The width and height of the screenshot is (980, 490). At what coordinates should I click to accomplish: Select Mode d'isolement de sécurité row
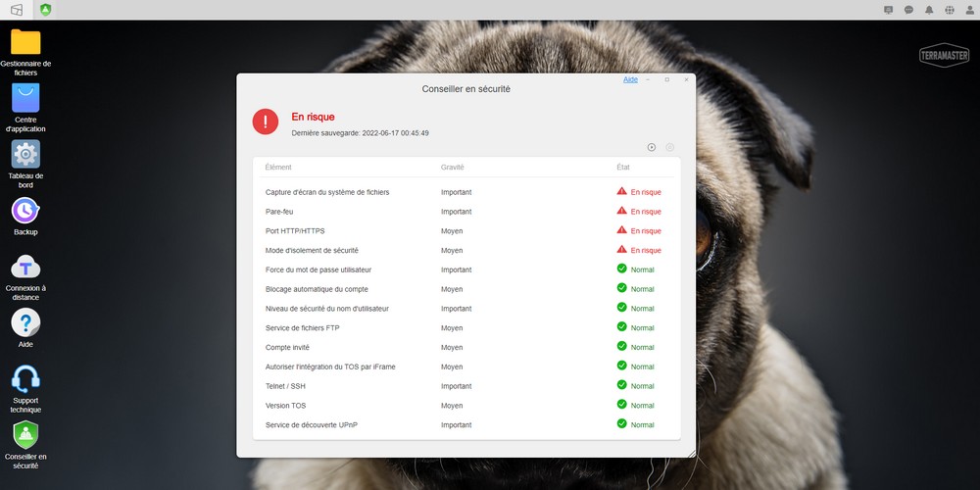click(466, 251)
